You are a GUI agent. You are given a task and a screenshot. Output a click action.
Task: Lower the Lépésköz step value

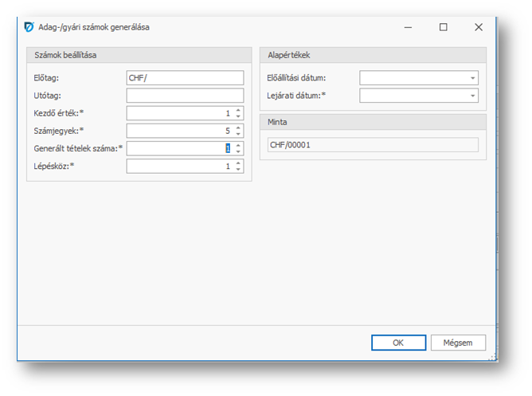click(238, 170)
